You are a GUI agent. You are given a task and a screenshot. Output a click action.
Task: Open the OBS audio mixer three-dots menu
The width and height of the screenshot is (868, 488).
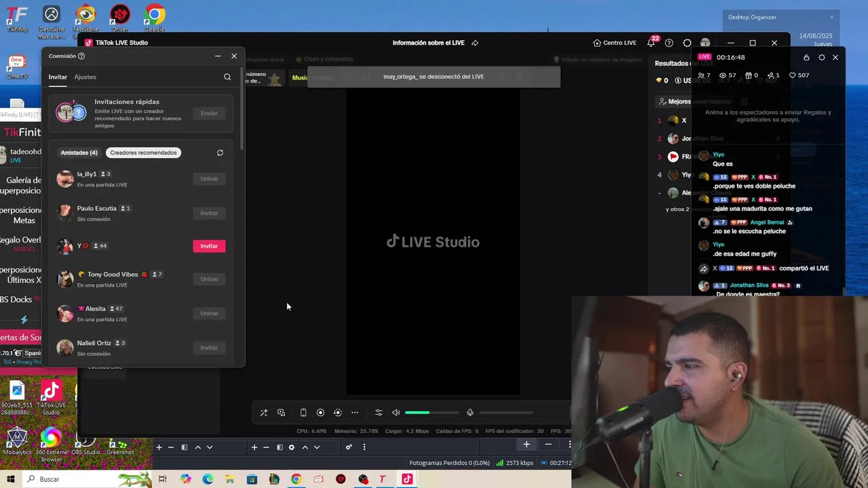click(x=364, y=447)
